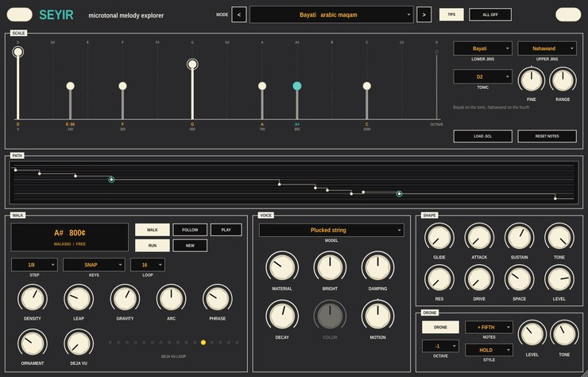
Task: Click the Sustain knob
Action: 520,238
